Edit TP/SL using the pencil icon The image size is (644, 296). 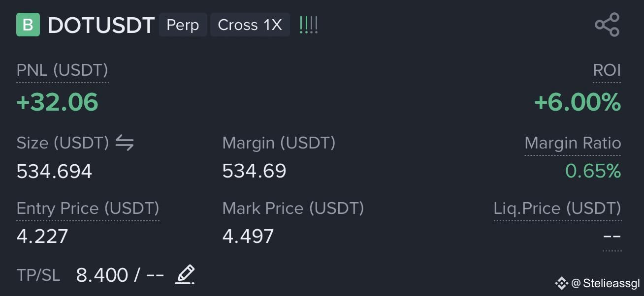pos(185,274)
